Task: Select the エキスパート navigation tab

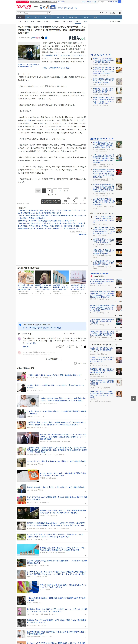Action: 48,17
